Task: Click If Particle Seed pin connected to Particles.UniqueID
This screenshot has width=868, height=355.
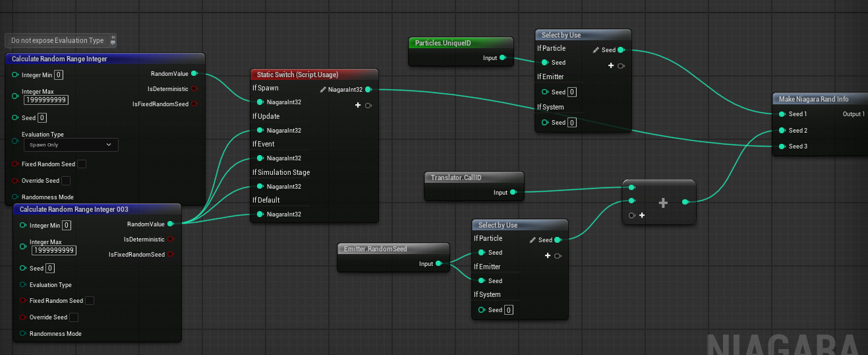Action: (545, 63)
